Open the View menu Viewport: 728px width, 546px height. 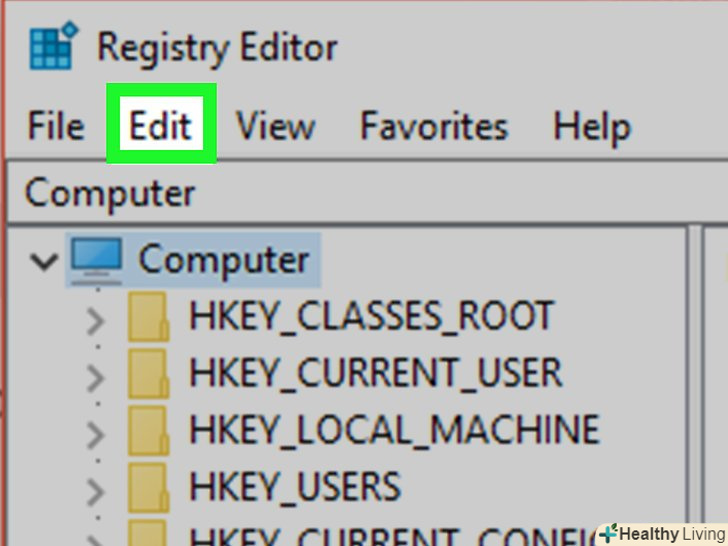(276, 125)
